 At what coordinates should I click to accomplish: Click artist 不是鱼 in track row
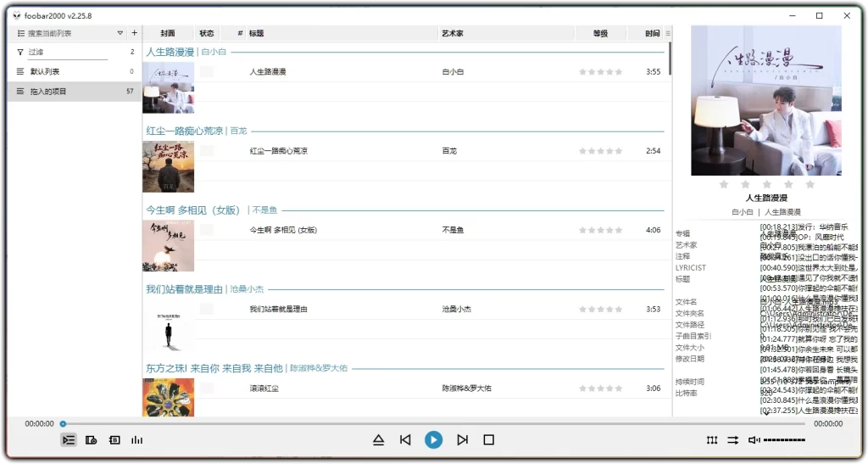pos(453,230)
